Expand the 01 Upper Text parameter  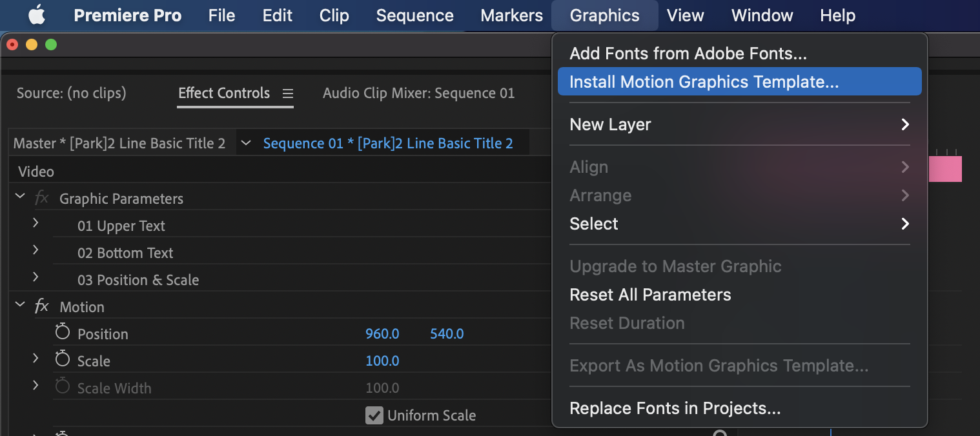pyautogui.click(x=36, y=223)
